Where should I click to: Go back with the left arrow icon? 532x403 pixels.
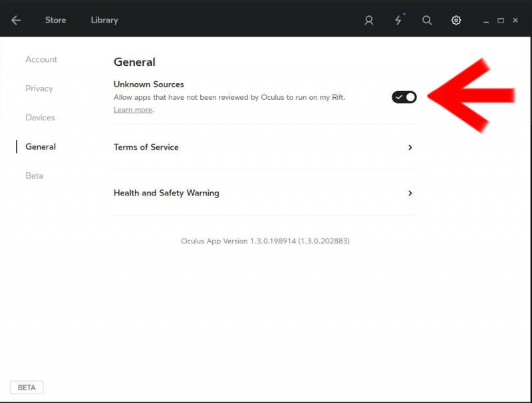coord(16,21)
